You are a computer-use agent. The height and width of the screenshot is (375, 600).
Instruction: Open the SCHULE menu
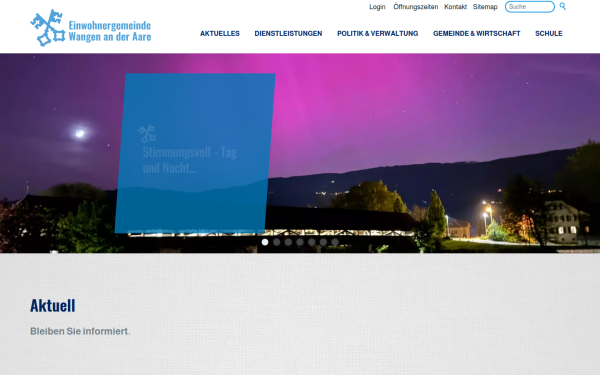pyautogui.click(x=548, y=34)
